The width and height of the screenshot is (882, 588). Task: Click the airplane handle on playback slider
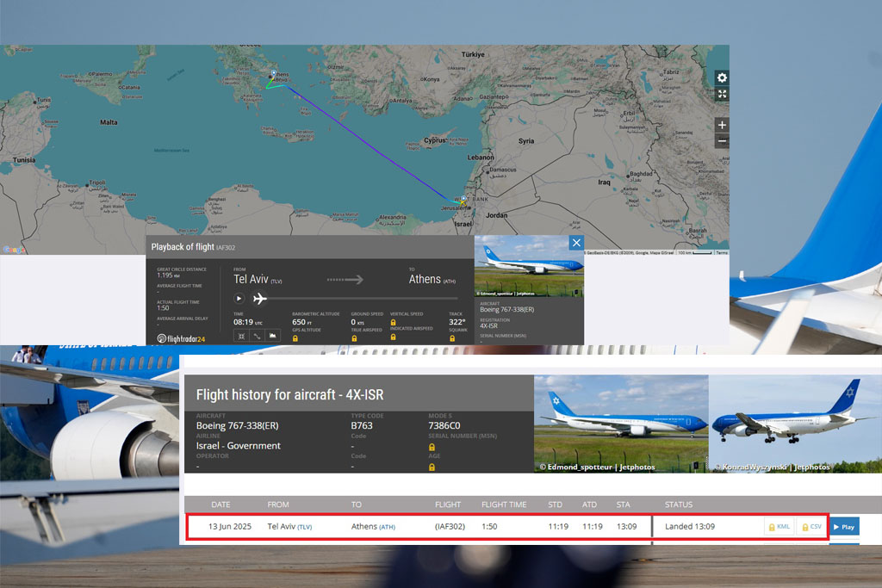[259, 298]
